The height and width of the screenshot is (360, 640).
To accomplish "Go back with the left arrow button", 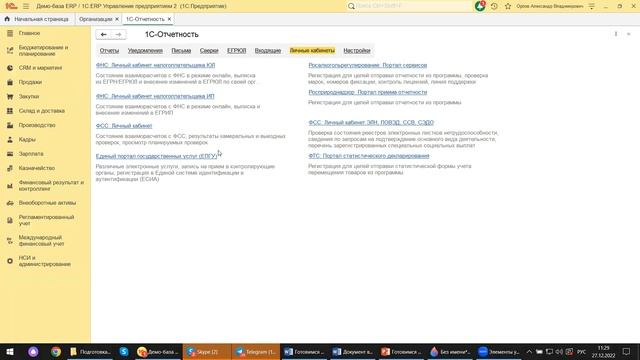I will click(104, 35).
